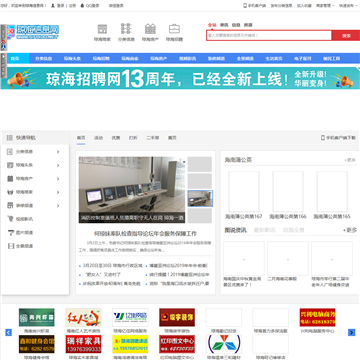The width and height of the screenshot is (360, 360).
Task: Click sidebar 视频影讯 icon
Action: [x=10, y=219]
